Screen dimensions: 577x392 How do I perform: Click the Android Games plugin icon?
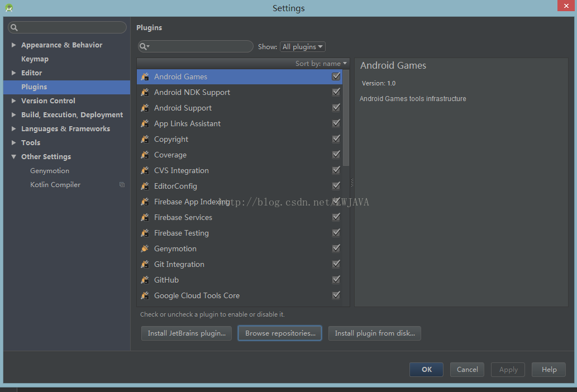(145, 77)
